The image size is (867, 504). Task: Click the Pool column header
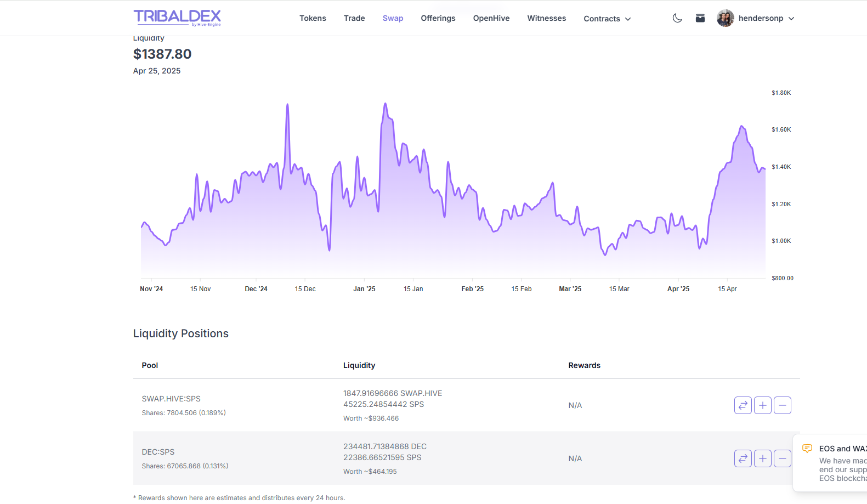coord(150,365)
